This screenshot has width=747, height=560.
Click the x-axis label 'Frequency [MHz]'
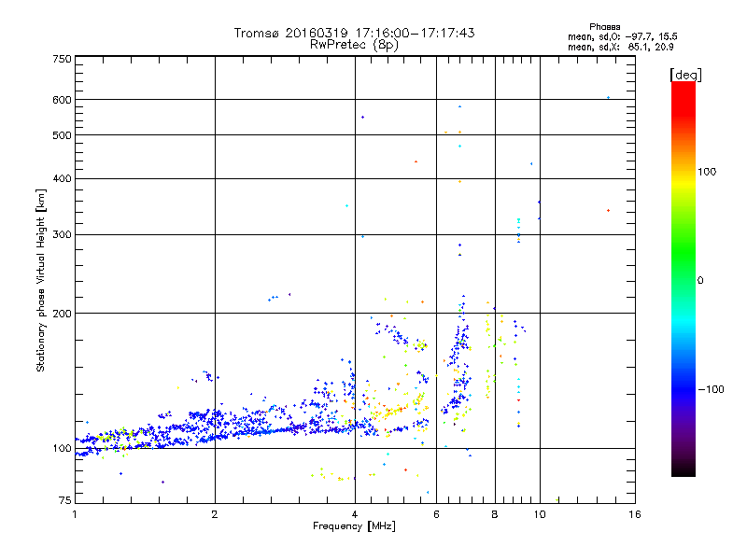point(354,526)
